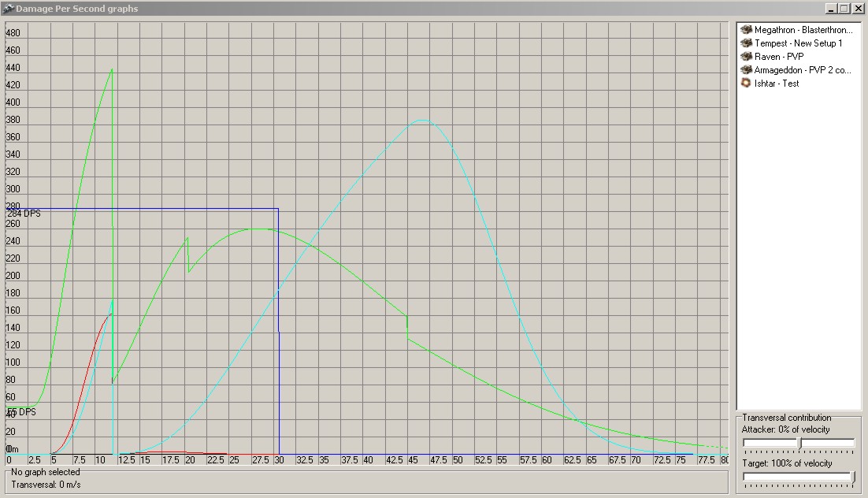Click the 55 DPS graph label

21,412
